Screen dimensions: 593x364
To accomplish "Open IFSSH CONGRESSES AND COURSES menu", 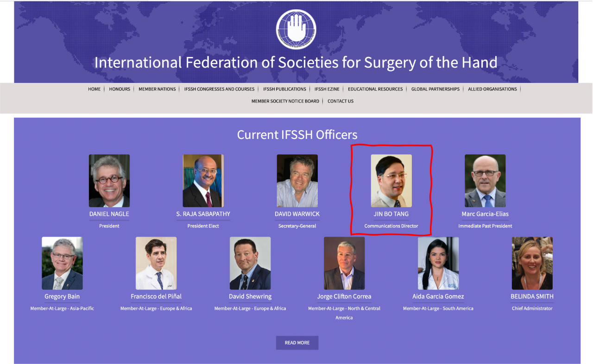I will 219,89.
